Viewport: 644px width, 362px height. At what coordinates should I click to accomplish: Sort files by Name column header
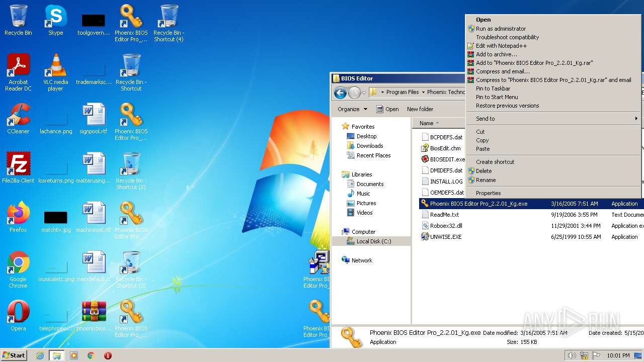pos(438,123)
